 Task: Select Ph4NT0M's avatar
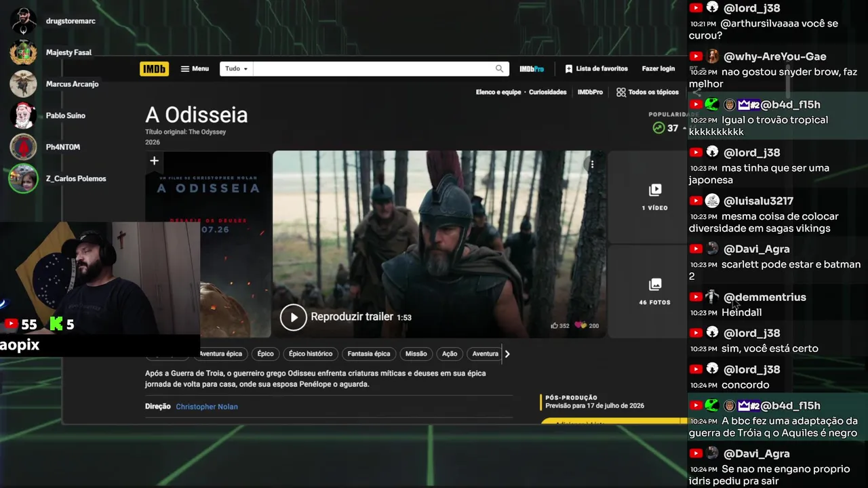pyautogui.click(x=23, y=147)
